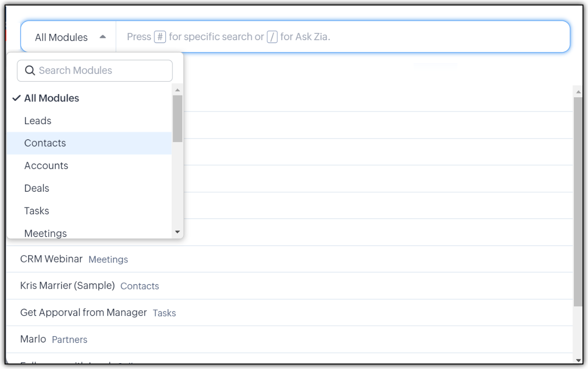The width and height of the screenshot is (588, 369).
Task: Click the dropdown list scroll-up arrow
Action: [x=178, y=90]
